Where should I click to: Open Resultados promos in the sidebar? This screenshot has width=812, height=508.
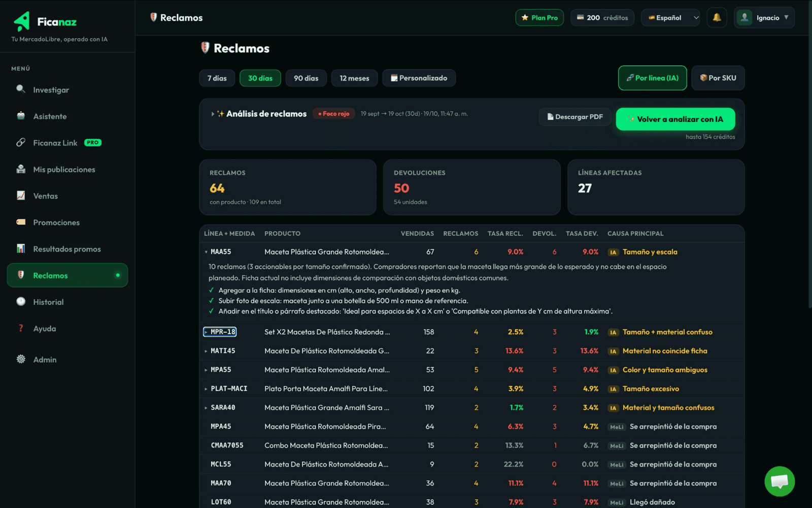pyautogui.click(x=67, y=249)
